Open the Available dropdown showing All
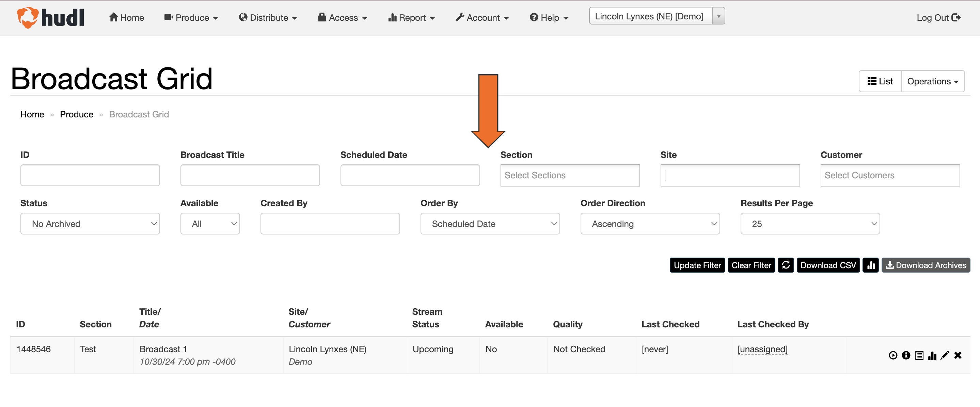Viewport: 980px width, 407px height. [x=210, y=224]
